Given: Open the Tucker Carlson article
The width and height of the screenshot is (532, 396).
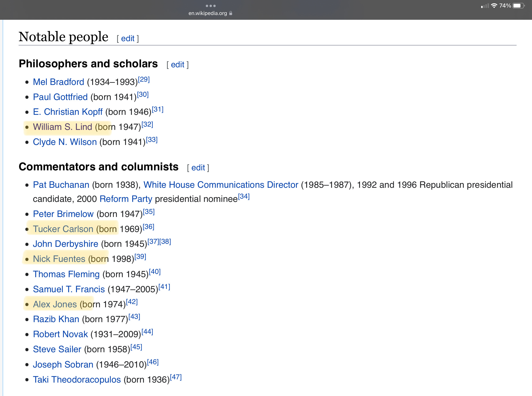Looking at the screenshot, I should [x=63, y=229].
